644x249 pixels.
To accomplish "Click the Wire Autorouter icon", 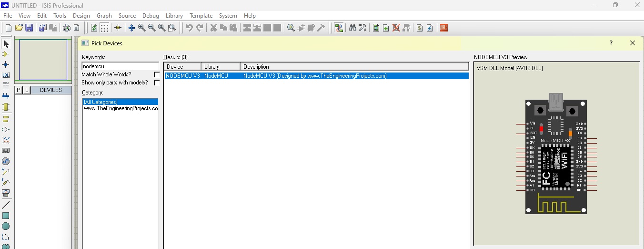I will point(339,28).
